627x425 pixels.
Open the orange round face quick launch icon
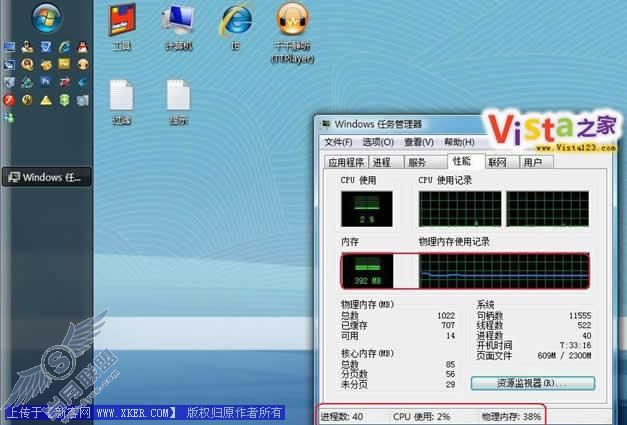tap(82, 64)
